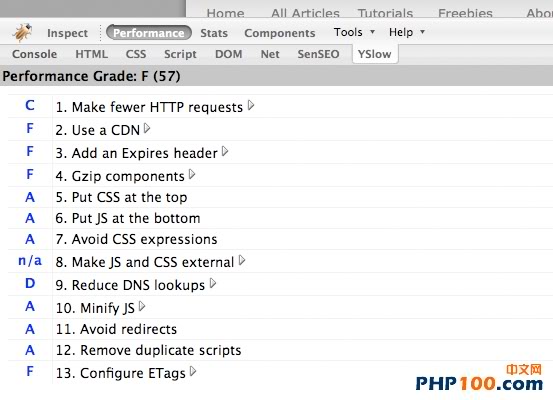Expand 'Gzip components' disclosure triangle
553x400 pixels.
tap(192, 174)
